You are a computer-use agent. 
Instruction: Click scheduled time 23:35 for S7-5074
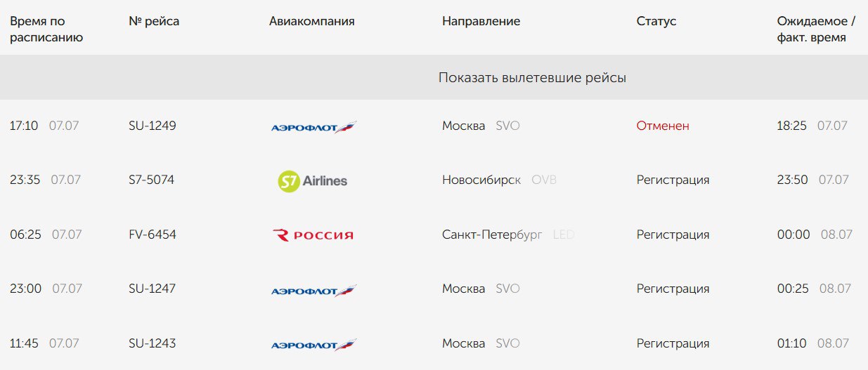[x=25, y=180]
